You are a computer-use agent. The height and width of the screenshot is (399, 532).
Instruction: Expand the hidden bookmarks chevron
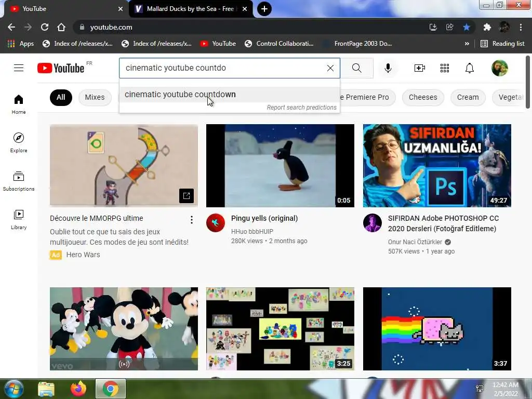coord(467,44)
